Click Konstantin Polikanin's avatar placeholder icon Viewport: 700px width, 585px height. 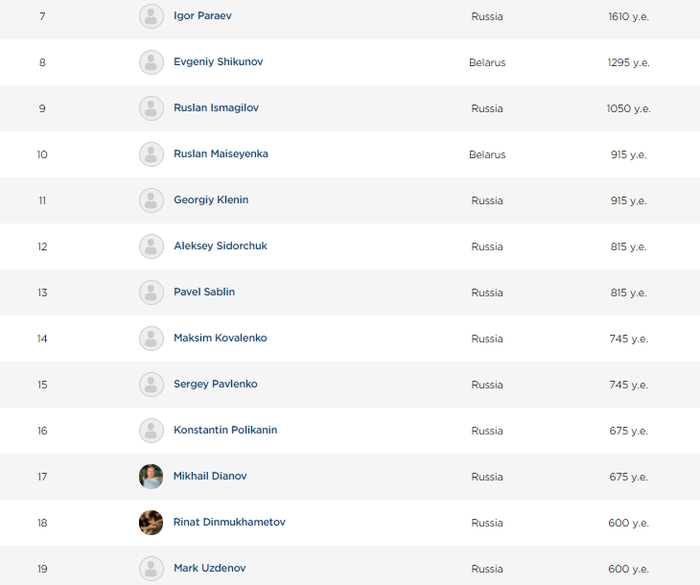[151, 430]
